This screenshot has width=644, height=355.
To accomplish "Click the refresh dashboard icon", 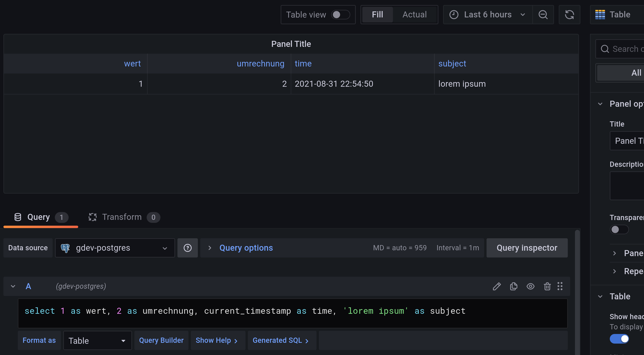I will pos(569,14).
